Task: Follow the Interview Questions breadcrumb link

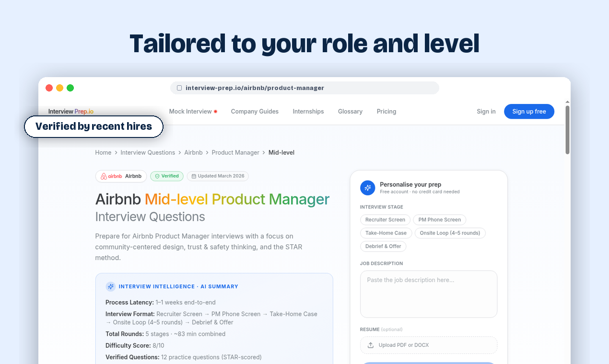Action: pyautogui.click(x=148, y=152)
